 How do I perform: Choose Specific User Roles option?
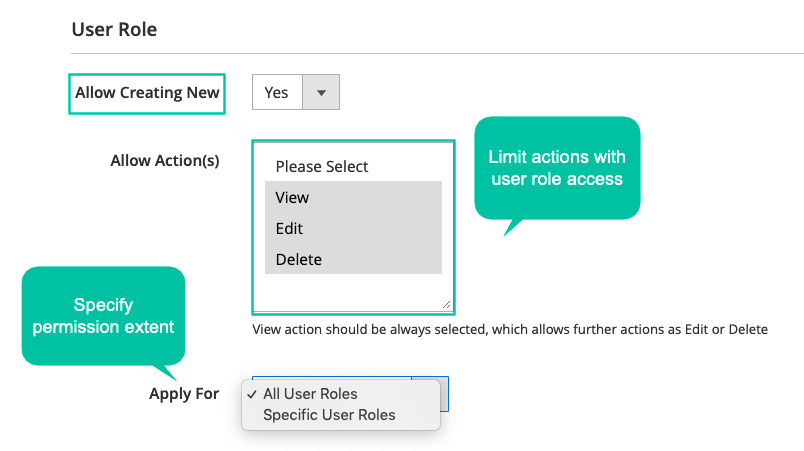[x=341, y=415]
